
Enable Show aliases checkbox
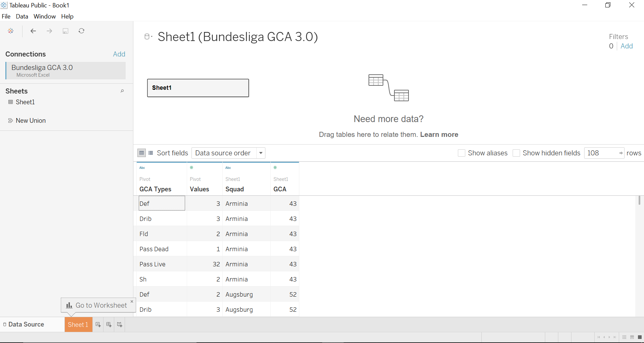pyautogui.click(x=462, y=153)
